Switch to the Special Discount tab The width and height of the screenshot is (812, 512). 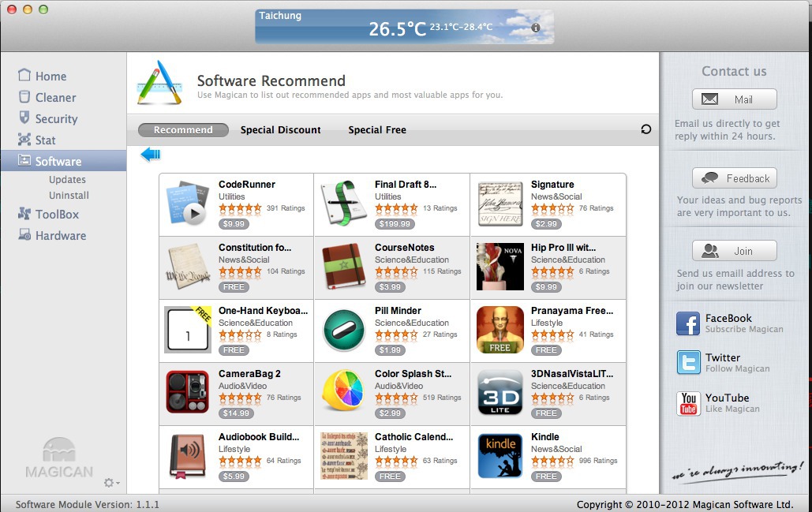click(280, 130)
